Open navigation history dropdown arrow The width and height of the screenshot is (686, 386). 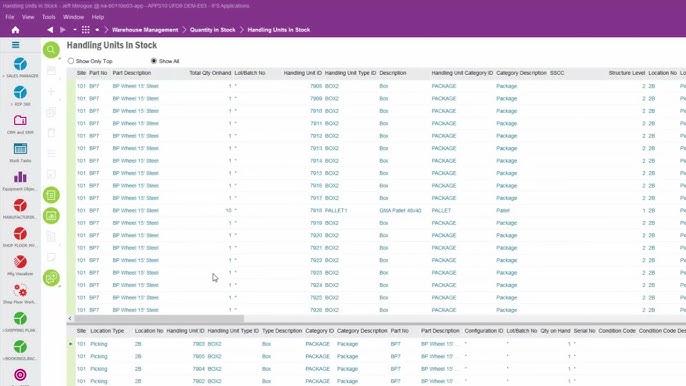point(75,30)
